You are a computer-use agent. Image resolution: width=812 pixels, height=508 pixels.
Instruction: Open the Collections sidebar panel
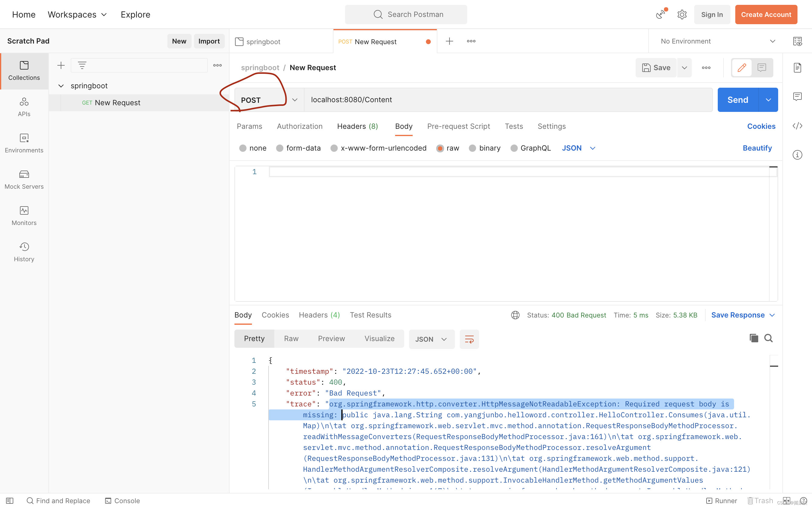[x=24, y=71]
